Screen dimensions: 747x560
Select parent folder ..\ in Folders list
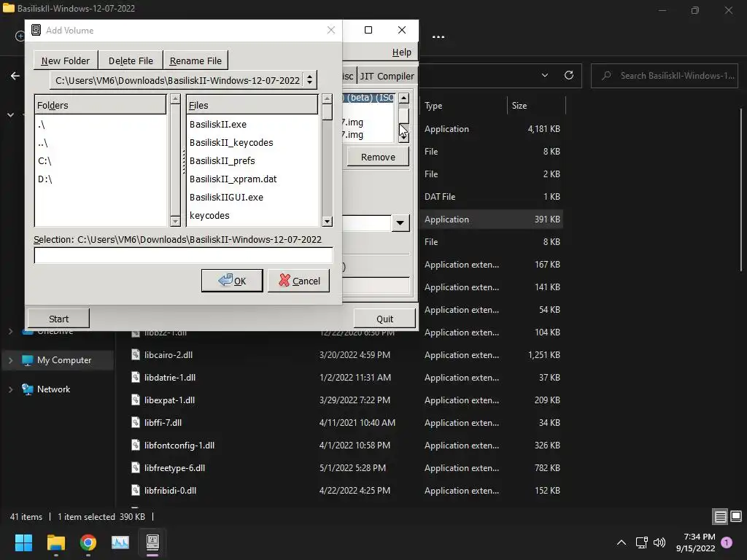(101, 142)
